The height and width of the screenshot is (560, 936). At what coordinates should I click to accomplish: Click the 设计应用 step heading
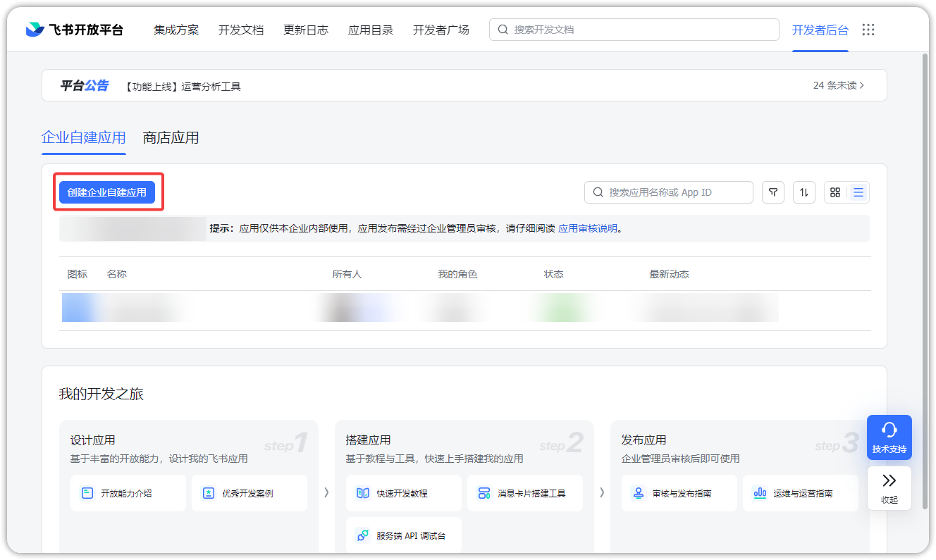pos(92,440)
